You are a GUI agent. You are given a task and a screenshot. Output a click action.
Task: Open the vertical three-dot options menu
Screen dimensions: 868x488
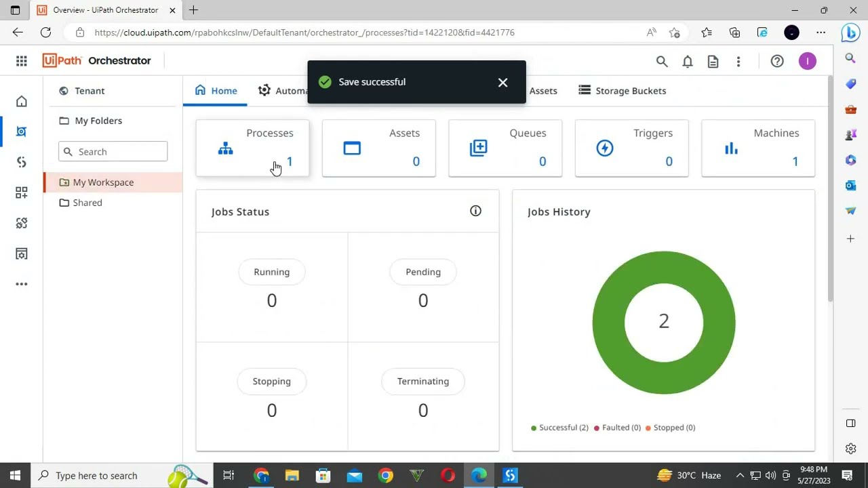tap(738, 62)
